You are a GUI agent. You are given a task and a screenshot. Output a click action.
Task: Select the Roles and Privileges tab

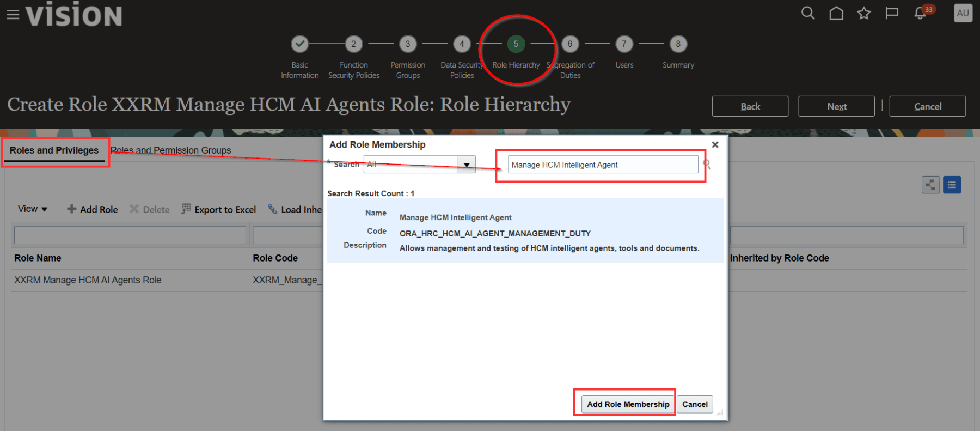54,150
